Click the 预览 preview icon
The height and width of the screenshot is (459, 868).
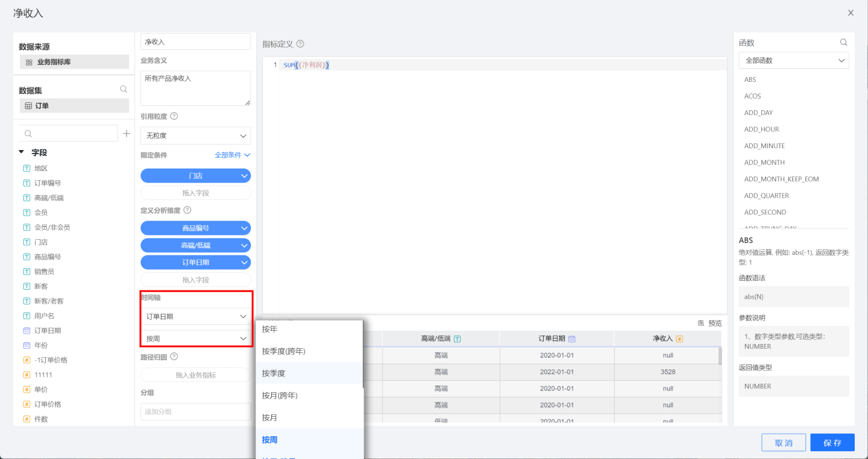(701, 323)
